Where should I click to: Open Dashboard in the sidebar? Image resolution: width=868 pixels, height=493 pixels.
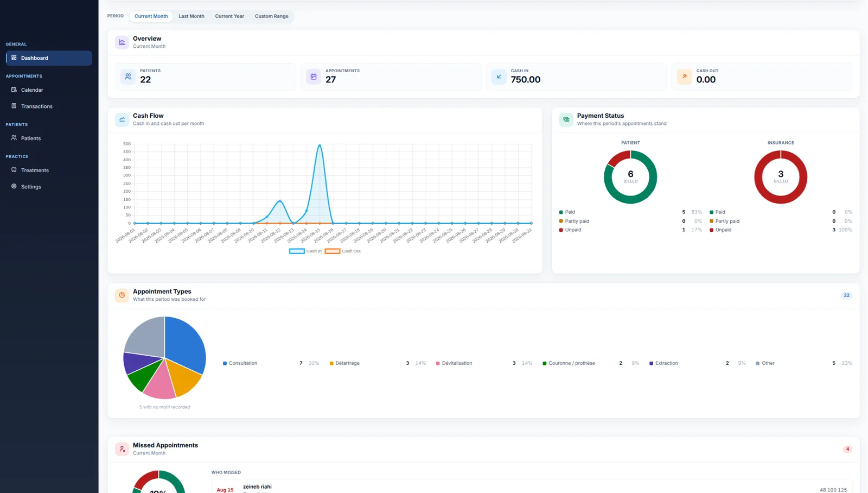(49, 58)
